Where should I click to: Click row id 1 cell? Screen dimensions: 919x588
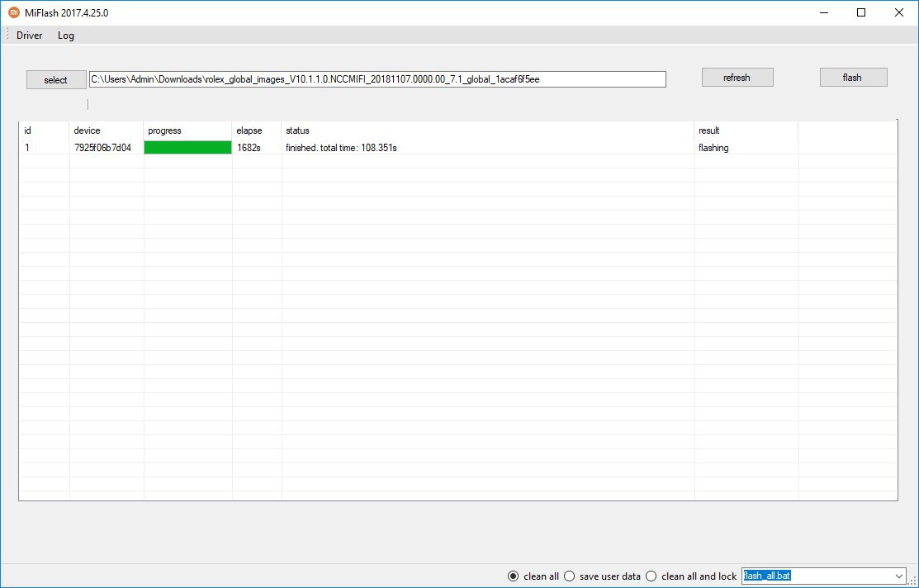27,148
